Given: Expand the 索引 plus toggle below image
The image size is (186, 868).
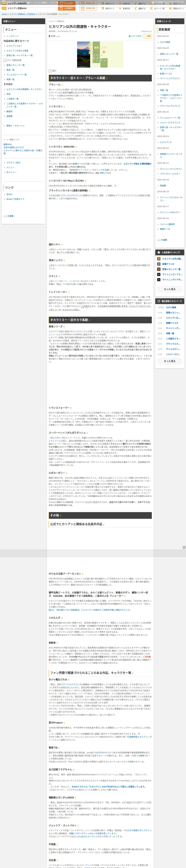Looking at the screenshot, I should pos(50,71).
